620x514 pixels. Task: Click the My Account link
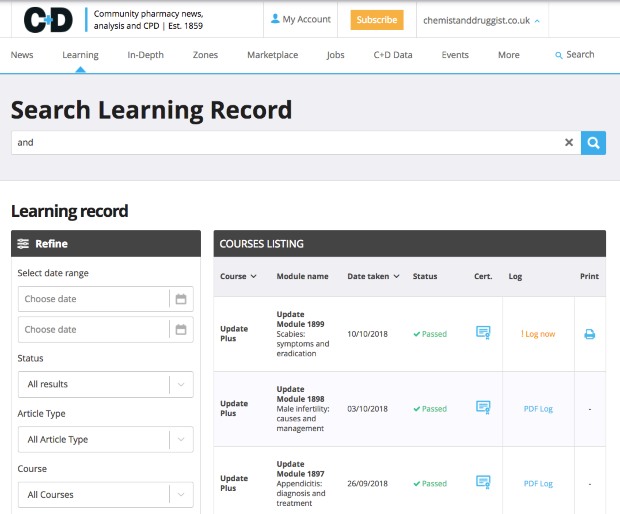[x=301, y=19]
